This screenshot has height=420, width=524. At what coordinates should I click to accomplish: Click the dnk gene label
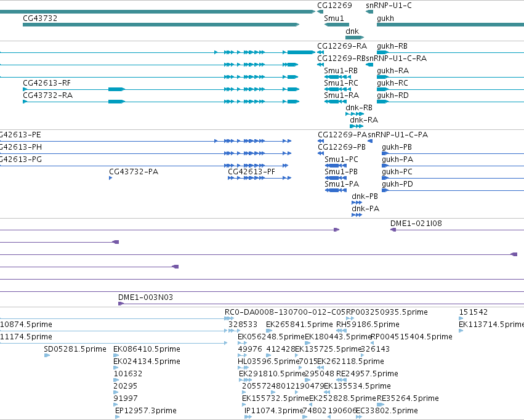click(x=352, y=31)
